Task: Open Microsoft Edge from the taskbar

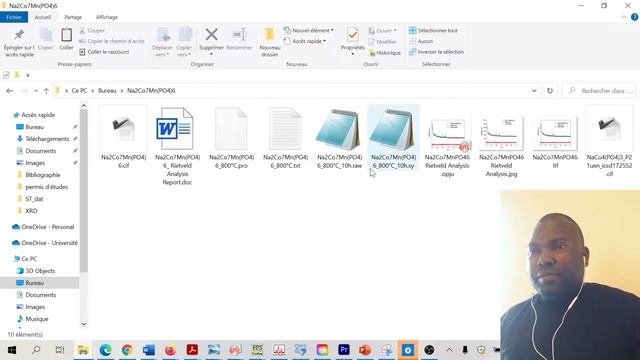Action: click(105, 350)
